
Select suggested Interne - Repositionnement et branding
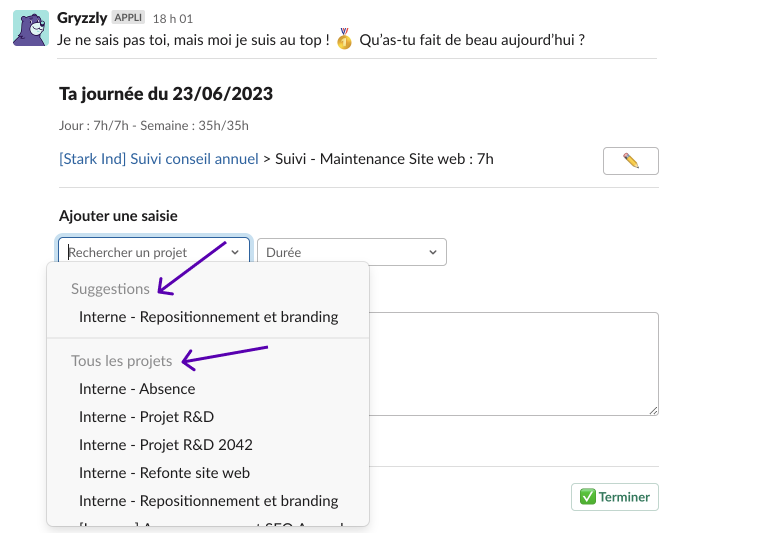208,317
